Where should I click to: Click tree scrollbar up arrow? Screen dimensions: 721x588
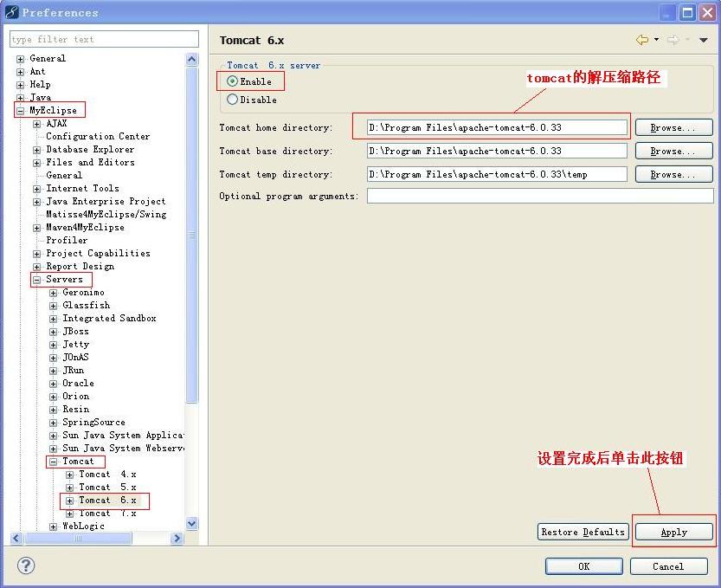192,59
